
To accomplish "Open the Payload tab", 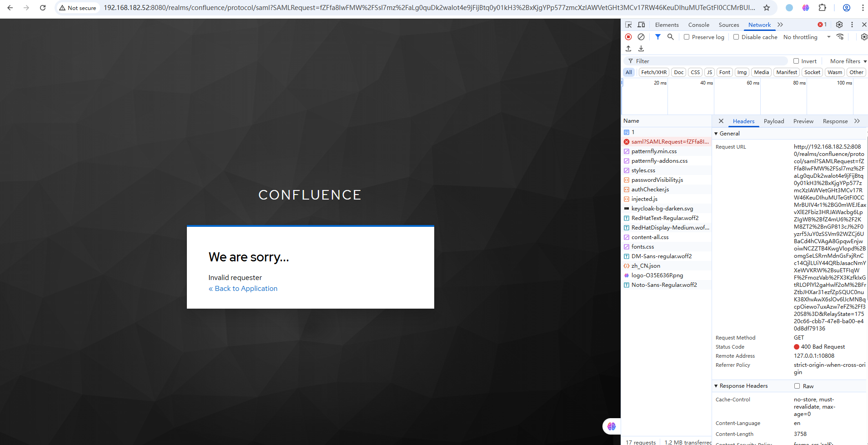I will pos(774,121).
